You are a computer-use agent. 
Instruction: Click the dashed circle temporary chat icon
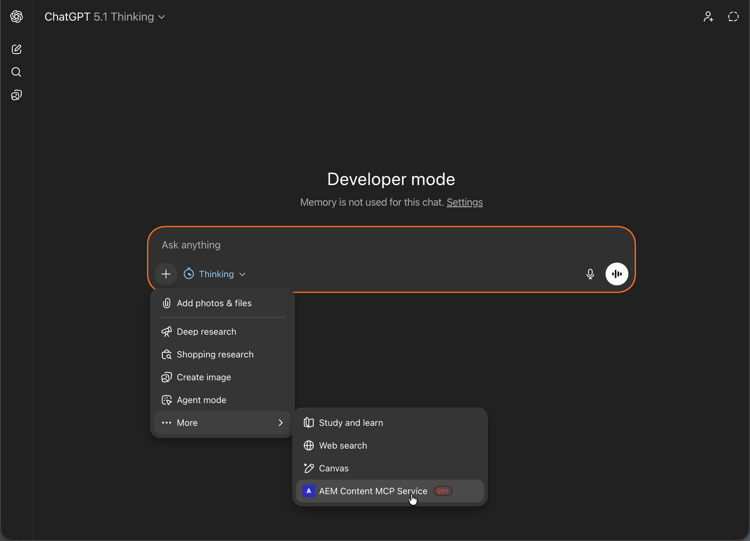pyautogui.click(x=733, y=17)
